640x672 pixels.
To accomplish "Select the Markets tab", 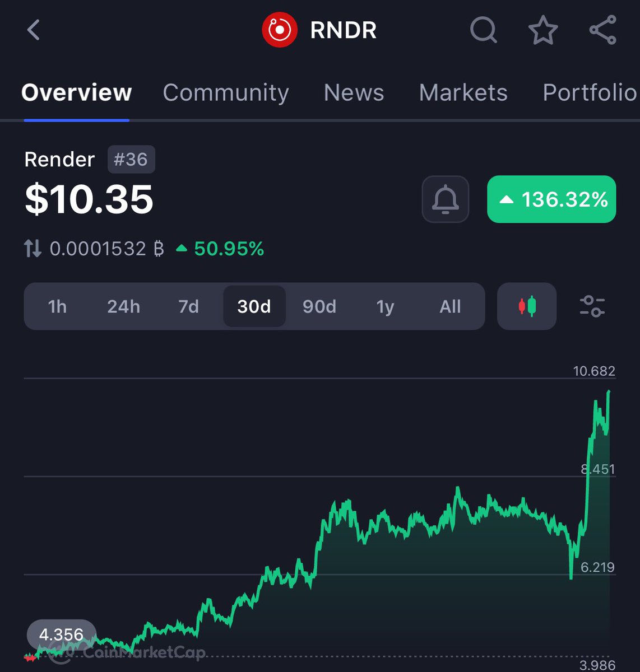I will (463, 92).
